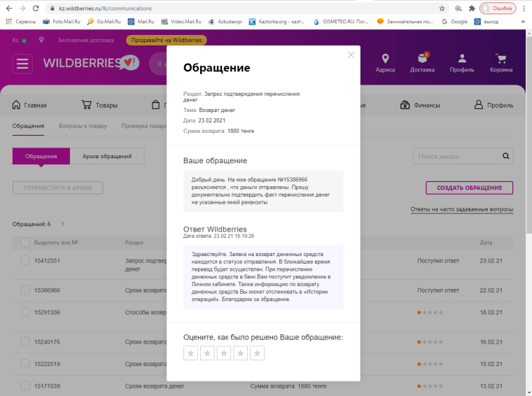532x396 pixels.
Task: Open Доставка deliveries icon
Action: click(422, 63)
